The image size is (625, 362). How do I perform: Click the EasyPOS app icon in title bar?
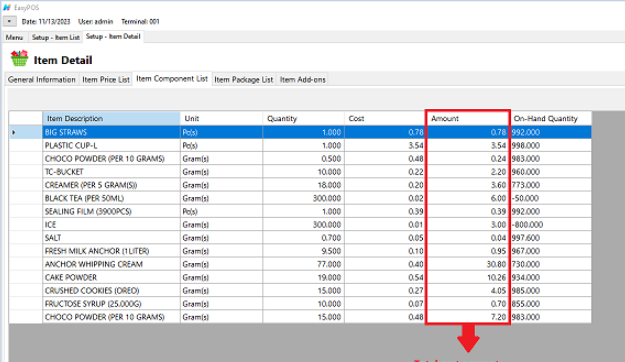pyautogui.click(x=7, y=8)
